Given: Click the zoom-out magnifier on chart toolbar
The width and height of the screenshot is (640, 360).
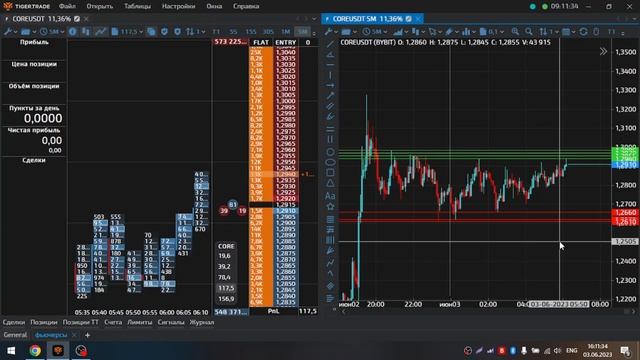Looking at the screenshot, I should (529, 31).
